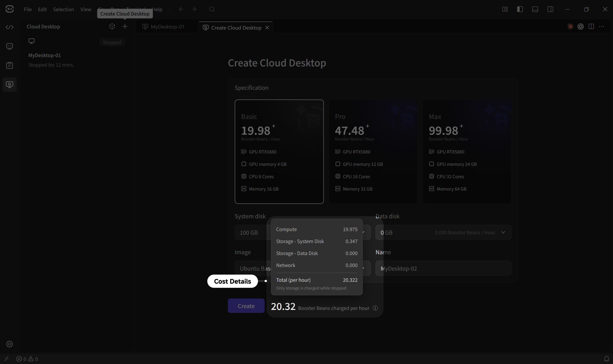This screenshot has width=613, height=364.
Task: Open the Edit menu
Action: click(x=42, y=9)
